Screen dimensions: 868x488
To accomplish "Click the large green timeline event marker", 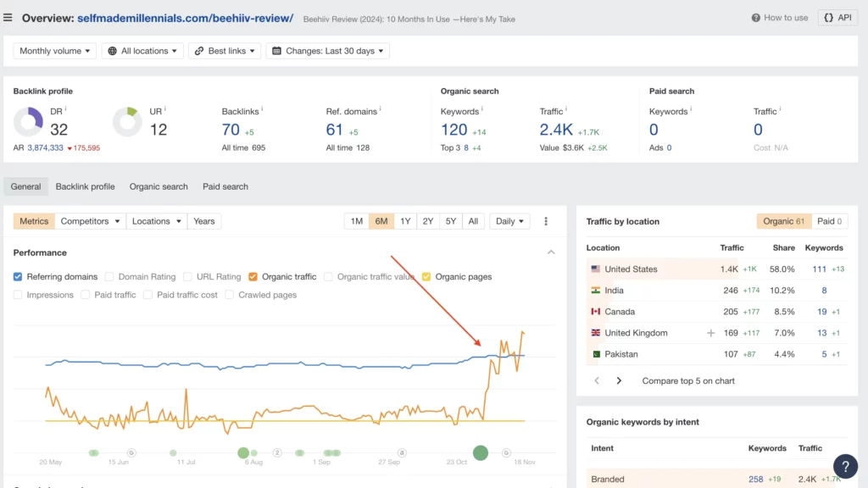I will point(481,453).
